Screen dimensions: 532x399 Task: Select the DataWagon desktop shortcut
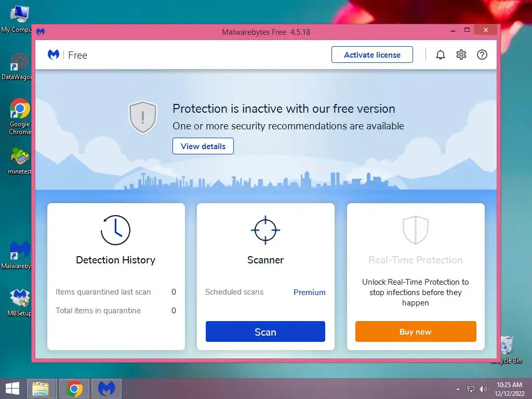(x=16, y=66)
